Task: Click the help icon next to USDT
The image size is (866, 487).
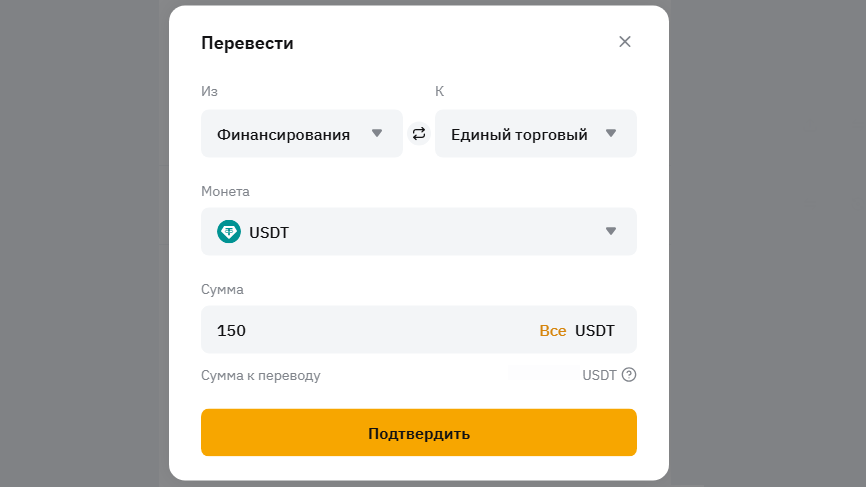Action: pyautogui.click(x=629, y=375)
